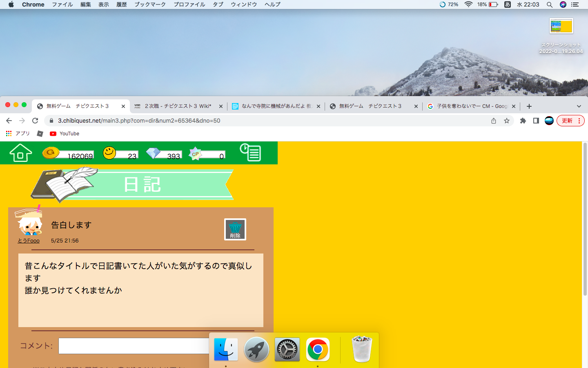This screenshot has height=368, width=588.
Task: Select the スクリーンショット desktop file thumbnail
Action: point(561,26)
